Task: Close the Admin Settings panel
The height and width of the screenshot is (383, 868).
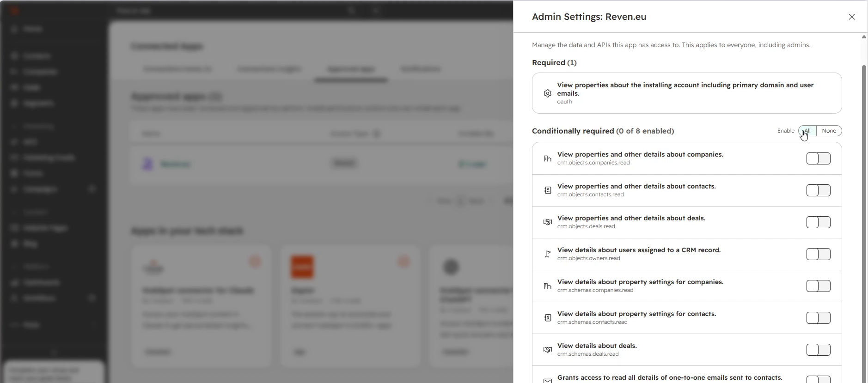Action: coord(852,17)
